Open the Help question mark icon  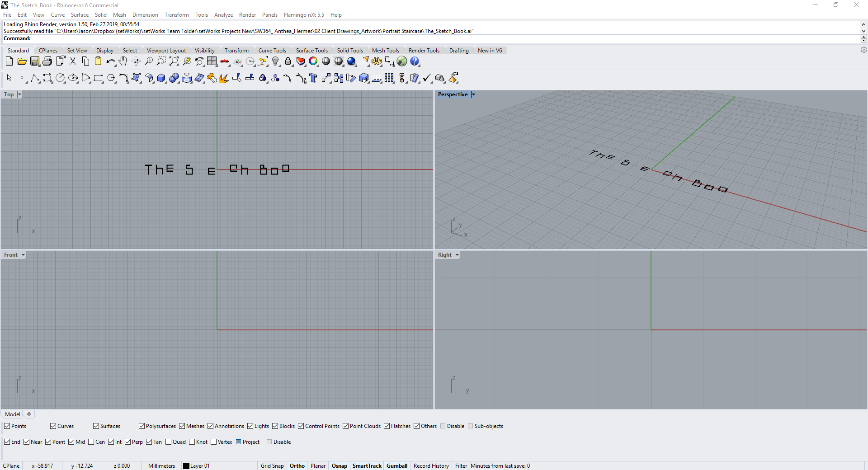pyautogui.click(x=415, y=61)
